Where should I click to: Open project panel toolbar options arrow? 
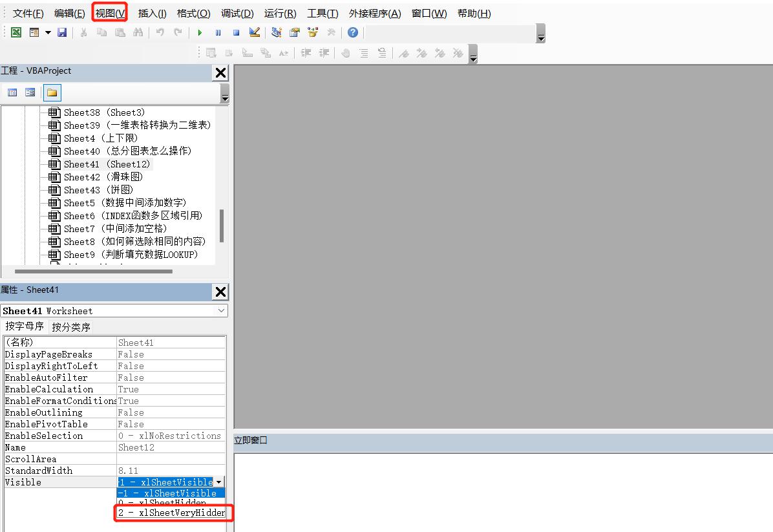(225, 94)
